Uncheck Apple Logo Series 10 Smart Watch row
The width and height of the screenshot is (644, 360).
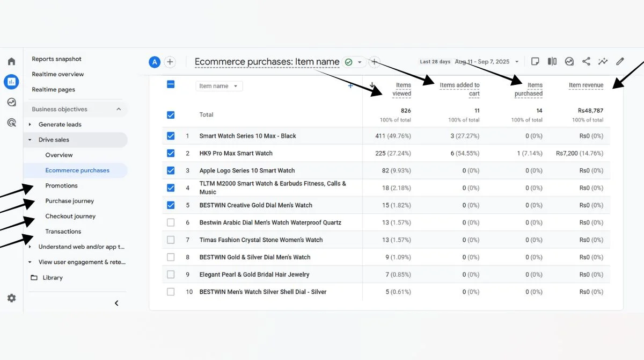171,170
